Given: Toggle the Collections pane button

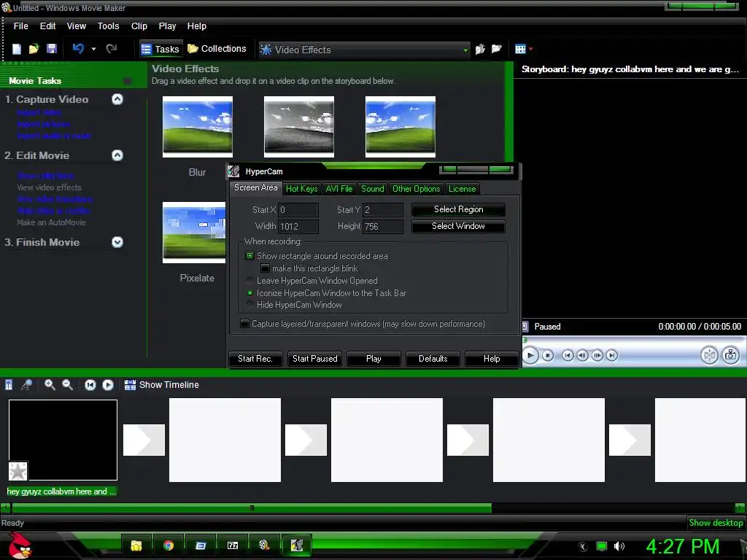Looking at the screenshot, I should 217,49.
